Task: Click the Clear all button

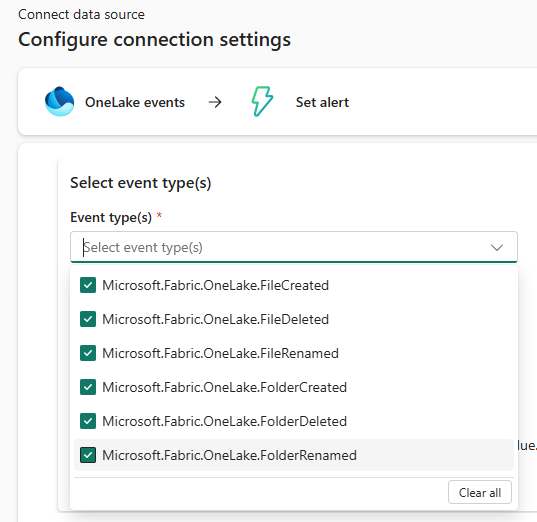Action: (480, 493)
